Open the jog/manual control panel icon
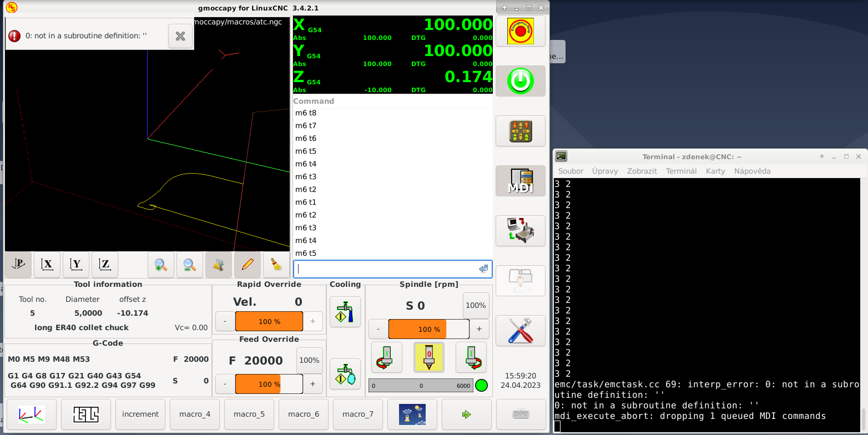This screenshot has width=868, height=435. (x=520, y=131)
